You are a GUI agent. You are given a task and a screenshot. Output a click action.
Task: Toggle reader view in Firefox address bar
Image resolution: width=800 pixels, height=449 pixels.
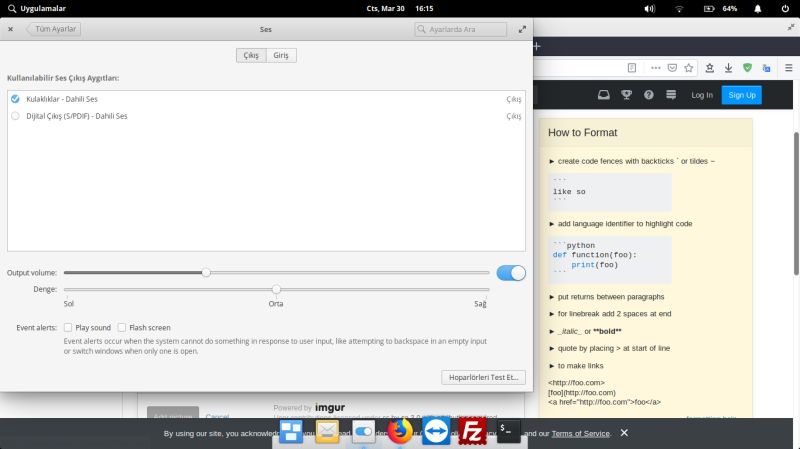[632, 68]
